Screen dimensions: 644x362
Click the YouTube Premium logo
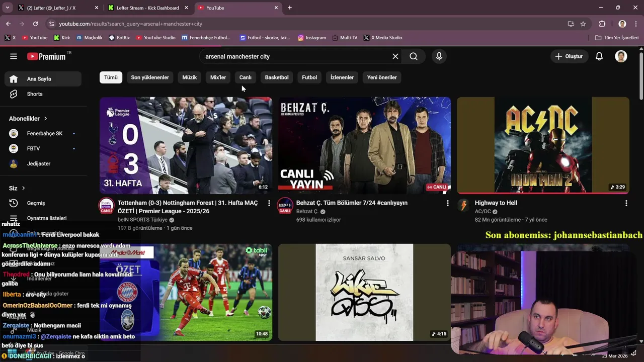tap(46, 56)
